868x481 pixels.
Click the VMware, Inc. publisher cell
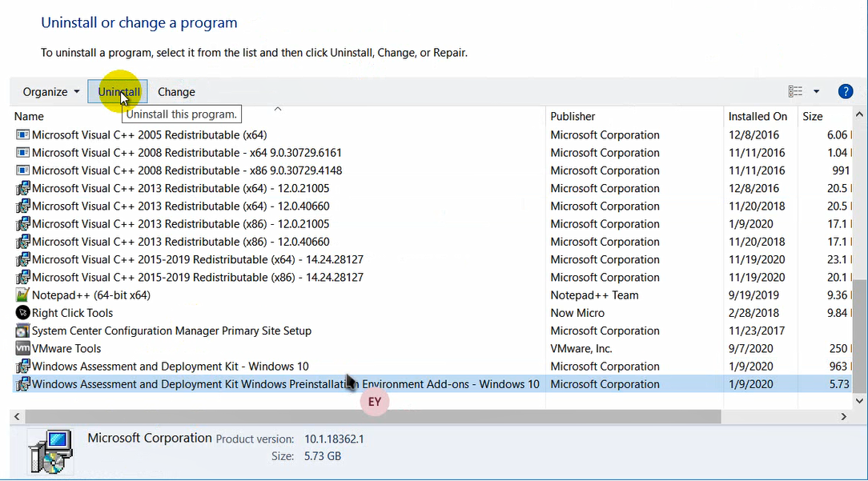[581, 348]
